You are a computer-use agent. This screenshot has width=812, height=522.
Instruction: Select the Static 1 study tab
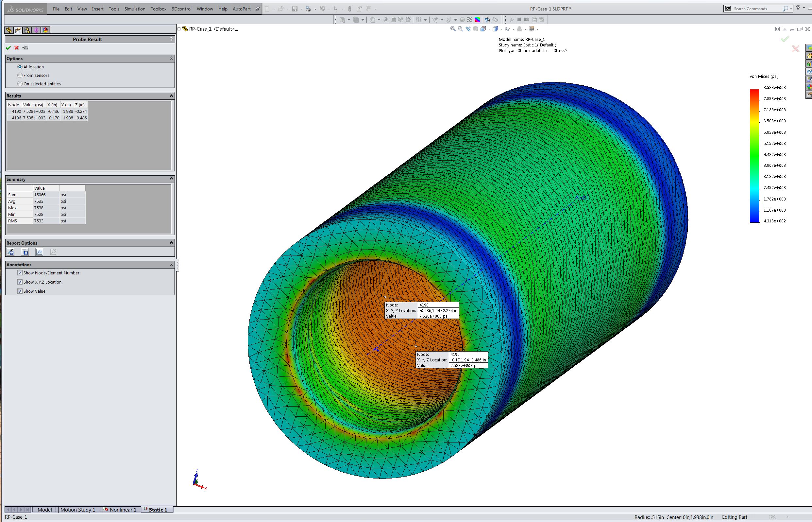(x=157, y=510)
